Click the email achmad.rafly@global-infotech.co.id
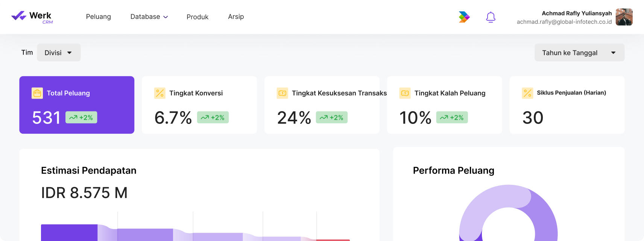Screen dimensions: 644x241 [564, 22]
